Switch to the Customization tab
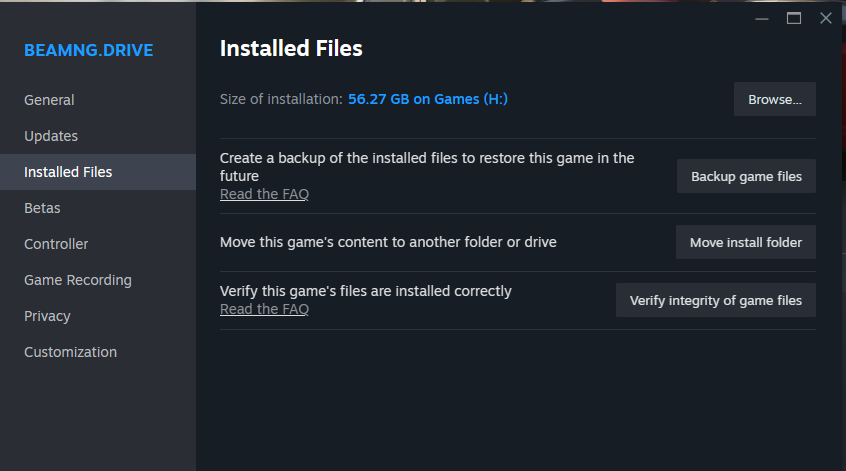This screenshot has width=846, height=471. (70, 352)
